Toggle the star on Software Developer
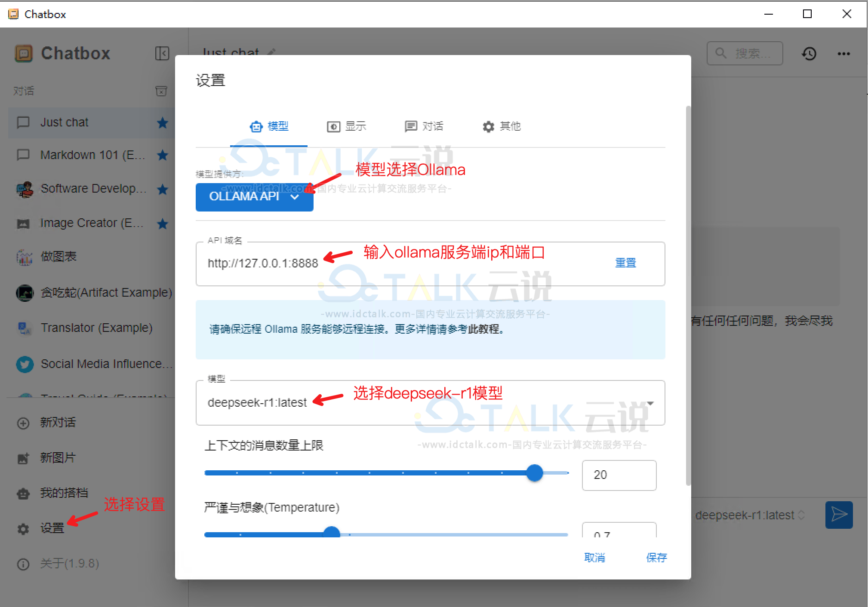 tap(163, 189)
